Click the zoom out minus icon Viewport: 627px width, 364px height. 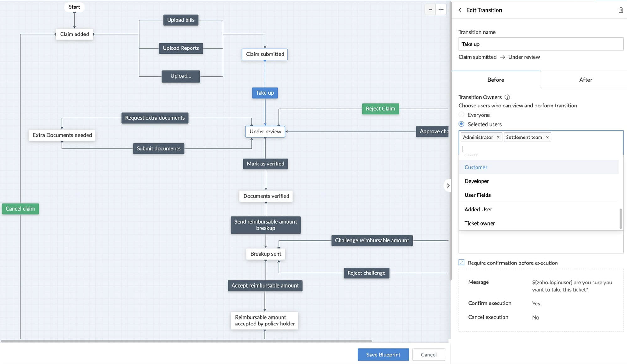[430, 10]
